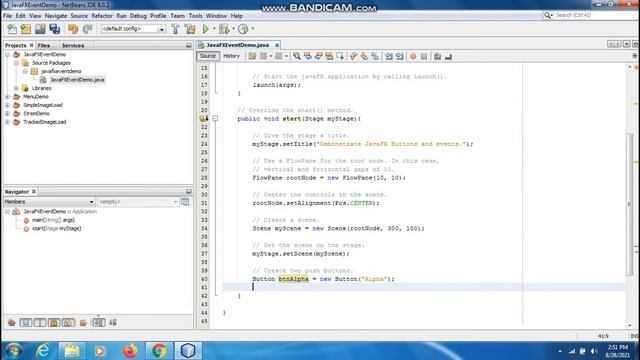
Task: Open Profile Project dropdown arrow
Action: (x=252, y=29)
